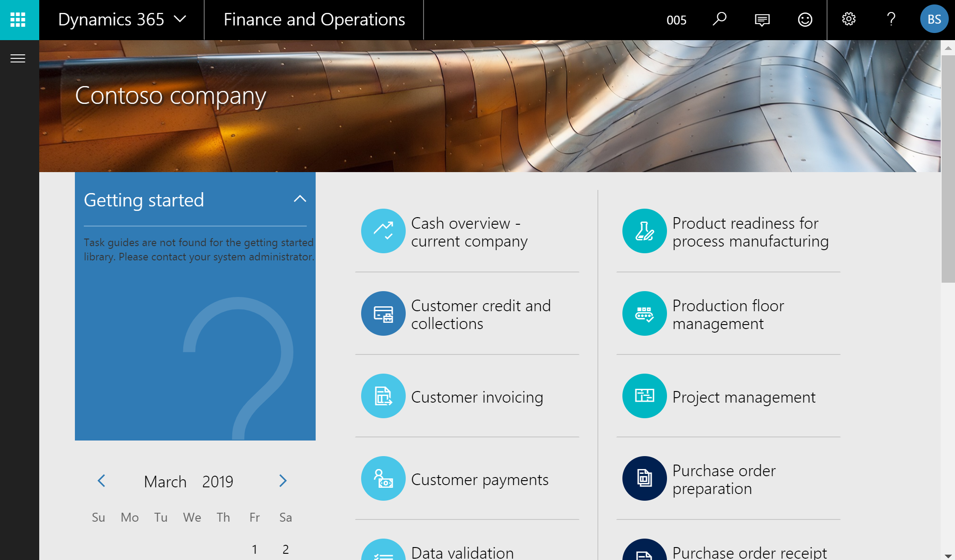Select the 2019 year label
The height and width of the screenshot is (560, 955).
[218, 482]
